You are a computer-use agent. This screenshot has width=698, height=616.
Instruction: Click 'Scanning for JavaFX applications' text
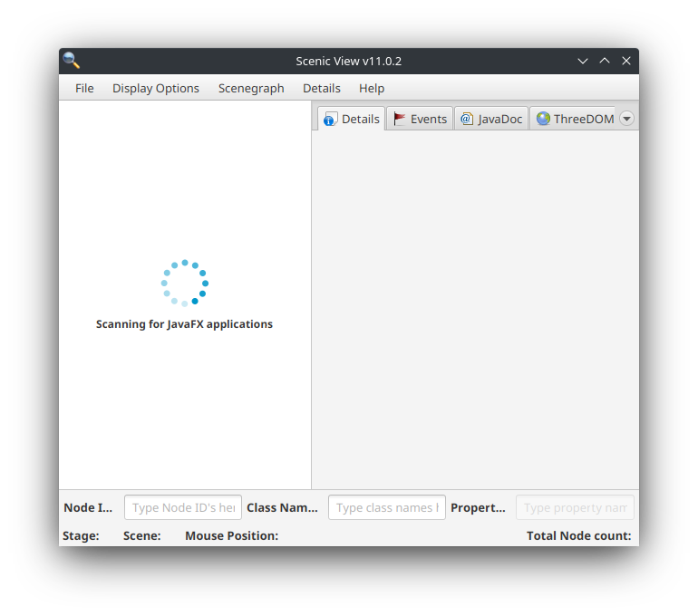point(184,324)
